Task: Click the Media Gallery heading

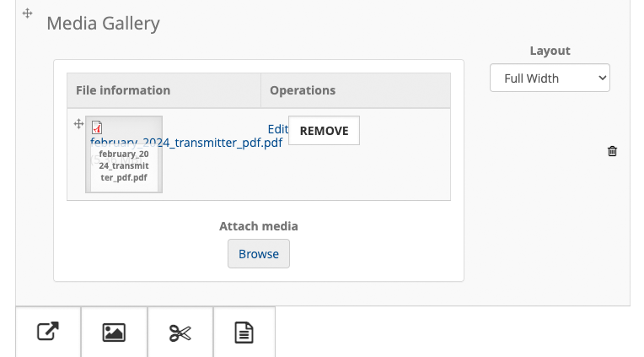Action: tap(103, 24)
